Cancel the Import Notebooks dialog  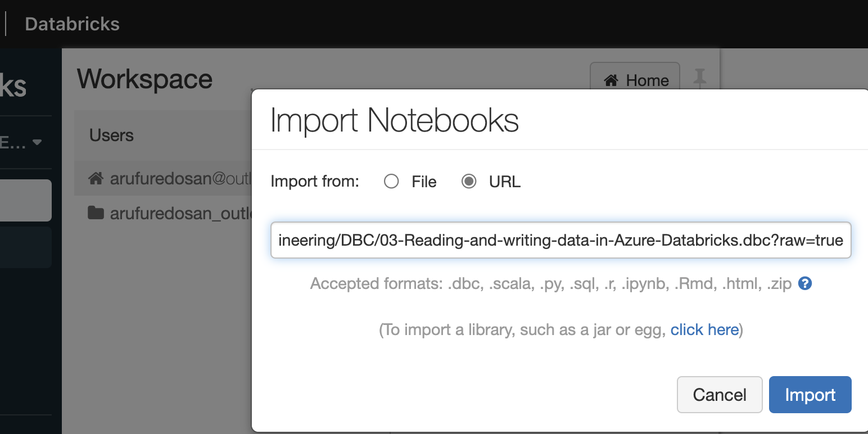(720, 395)
